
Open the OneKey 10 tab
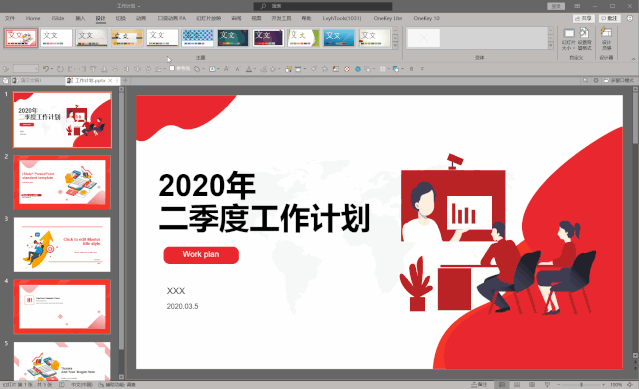427,18
